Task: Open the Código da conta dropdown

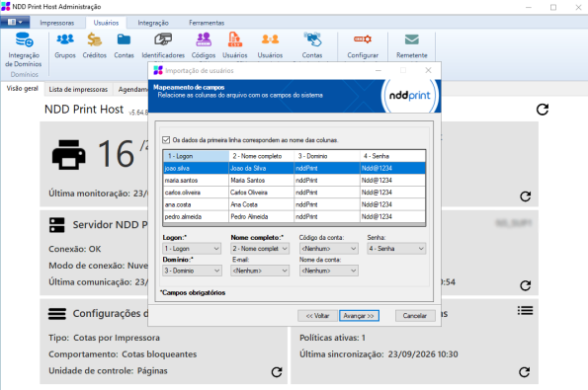Action: coord(328,249)
